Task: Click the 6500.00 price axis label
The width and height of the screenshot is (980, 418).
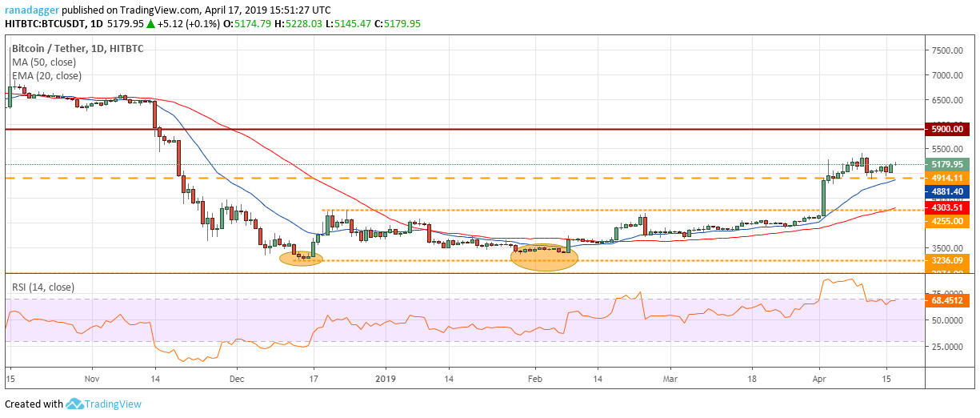Action: pos(946,100)
